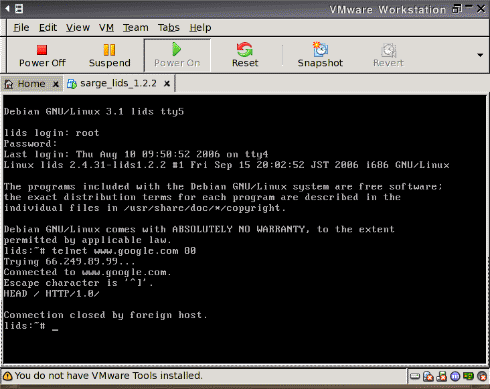Open the Tabs menu

click(x=169, y=28)
